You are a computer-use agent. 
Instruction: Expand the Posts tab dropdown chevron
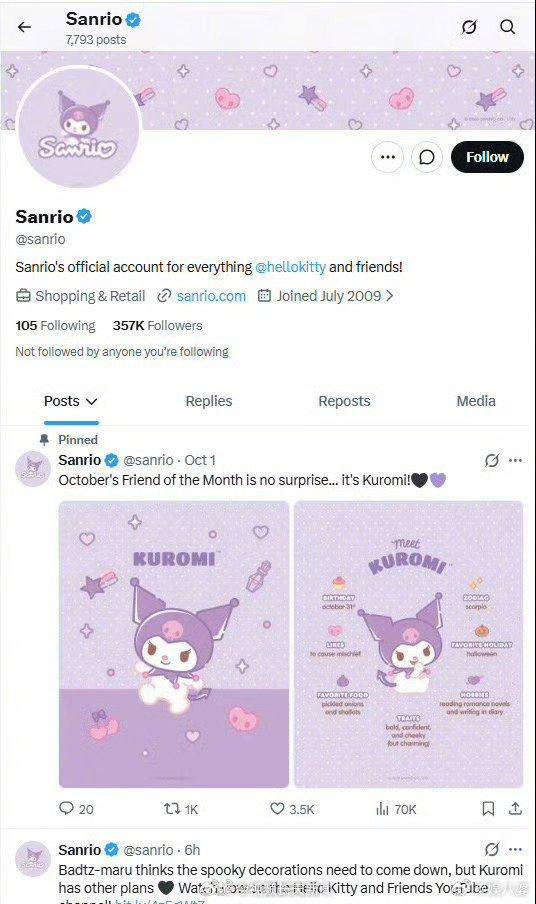click(91, 401)
